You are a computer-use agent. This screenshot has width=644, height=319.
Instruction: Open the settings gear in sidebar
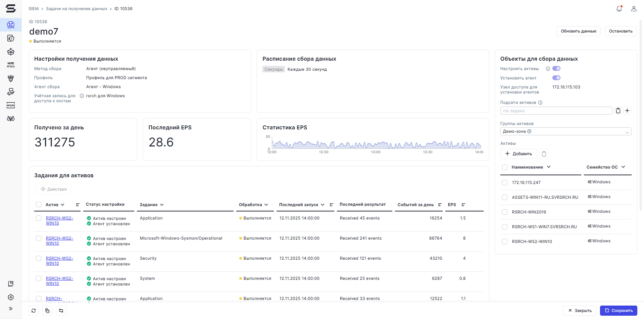[x=11, y=297]
